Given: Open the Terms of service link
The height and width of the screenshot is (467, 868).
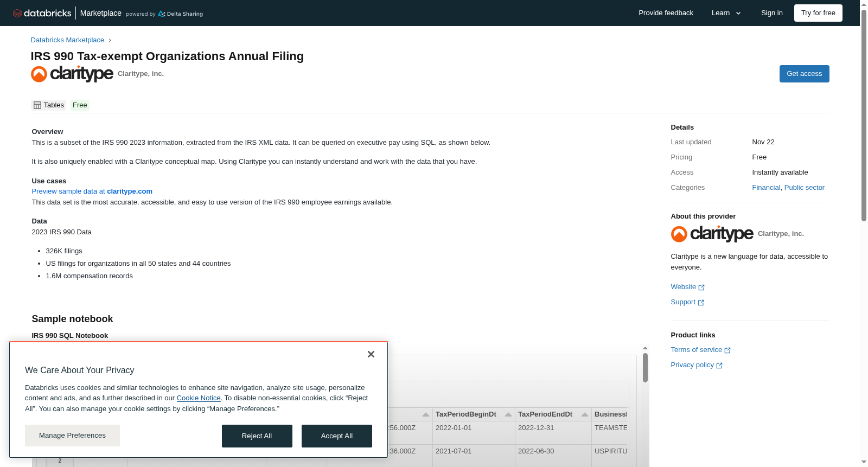Looking at the screenshot, I should 700,350.
